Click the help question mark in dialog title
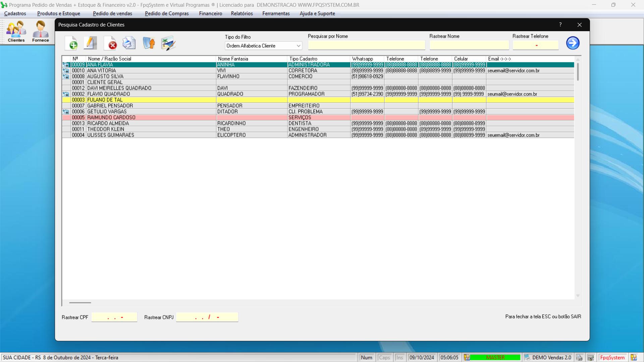 [x=560, y=25]
